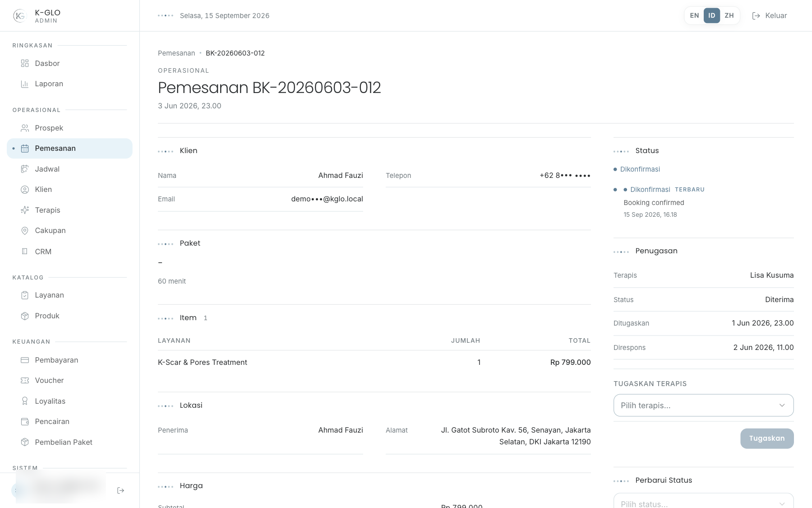812x508 pixels.
Task: Click therapist name Lisa Kusuma
Action: click(772, 275)
